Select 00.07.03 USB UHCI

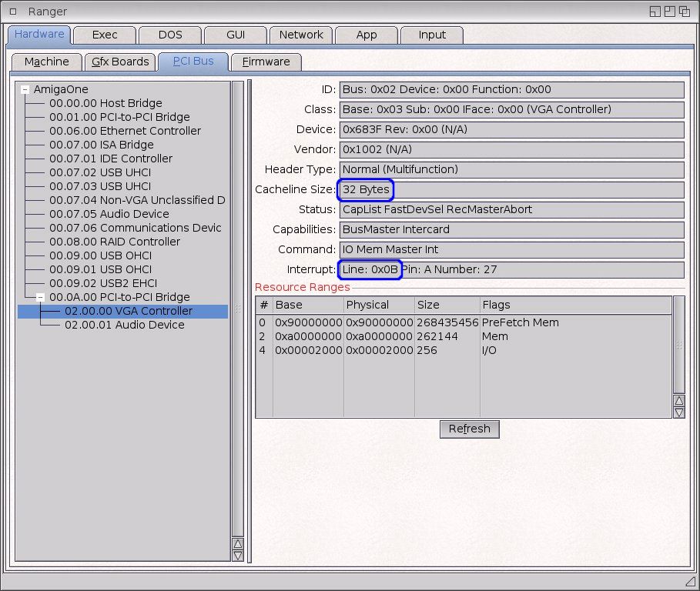point(100,186)
